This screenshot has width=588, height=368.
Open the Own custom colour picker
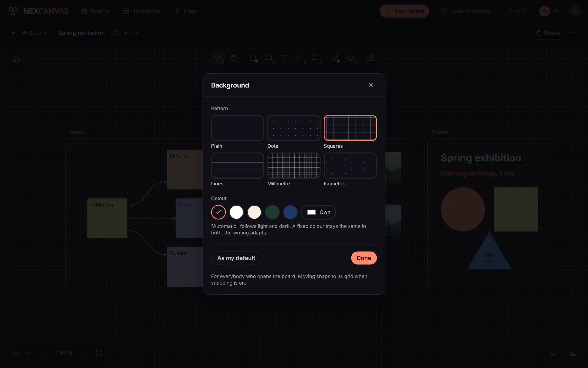point(318,212)
